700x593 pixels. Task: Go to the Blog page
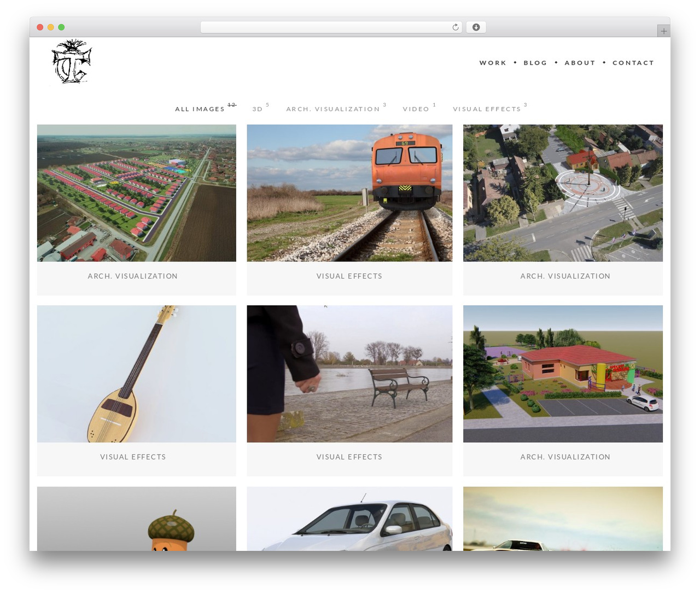[x=535, y=63]
